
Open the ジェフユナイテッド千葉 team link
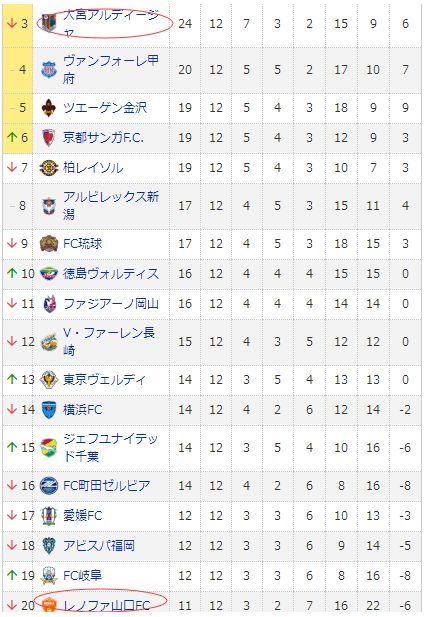pos(110,447)
